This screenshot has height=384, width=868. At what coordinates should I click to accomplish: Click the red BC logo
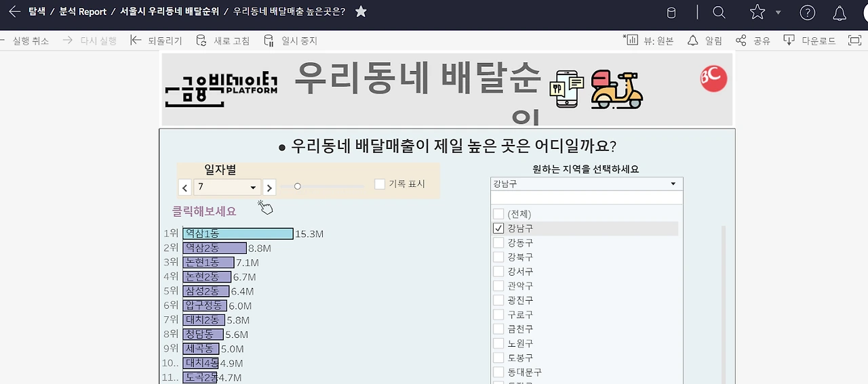click(x=713, y=79)
